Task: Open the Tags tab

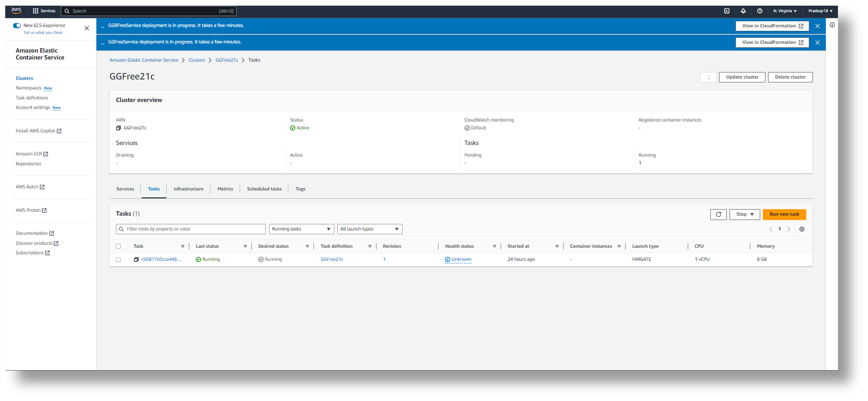Action: tap(300, 189)
